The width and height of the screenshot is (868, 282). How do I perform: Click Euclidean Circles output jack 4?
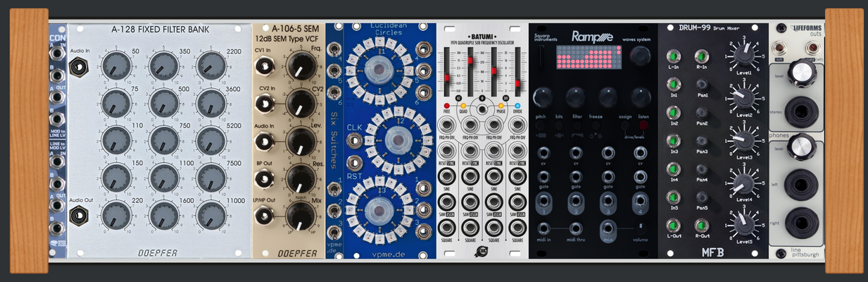[x=424, y=49]
